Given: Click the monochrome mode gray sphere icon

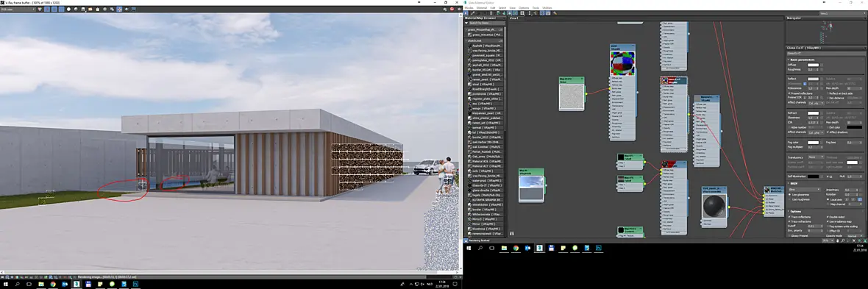Looking at the screenshot, I should 76,9.
